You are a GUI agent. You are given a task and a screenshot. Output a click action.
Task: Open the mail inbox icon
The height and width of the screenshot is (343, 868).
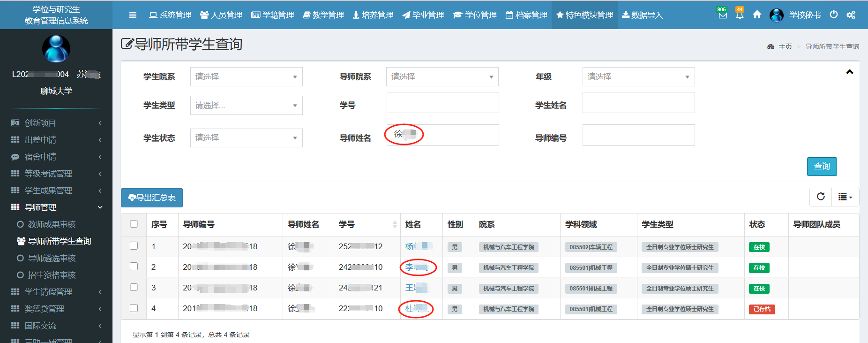[x=723, y=15]
